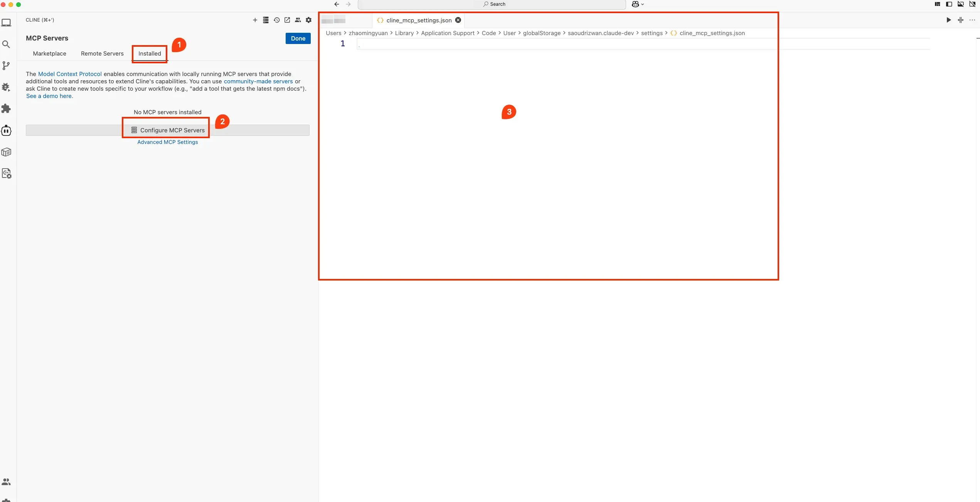This screenshot has height=502, width=980.
Task: Open Cline in editor popout icon
Action: coord(287,20)
